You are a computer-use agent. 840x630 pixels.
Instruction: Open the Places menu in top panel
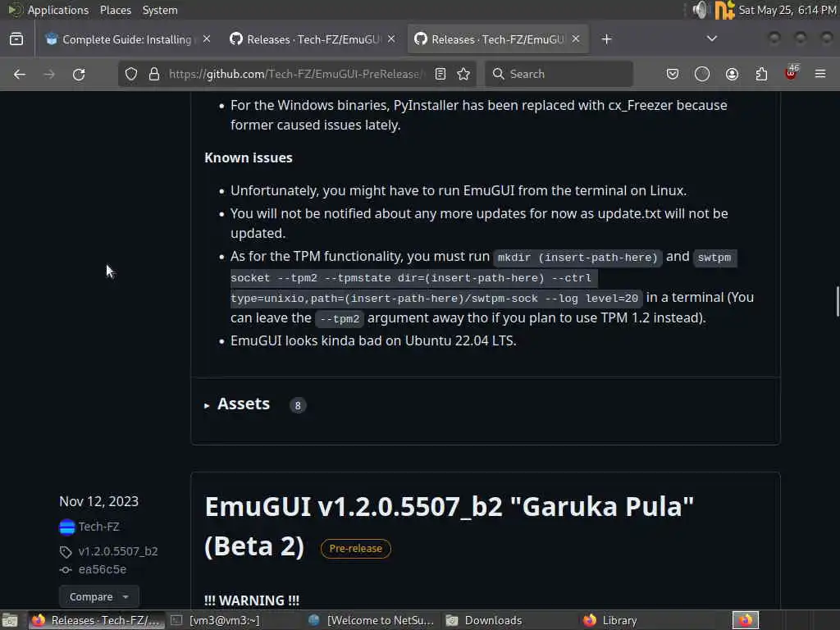pyautogui.click(x=115, y=10)
